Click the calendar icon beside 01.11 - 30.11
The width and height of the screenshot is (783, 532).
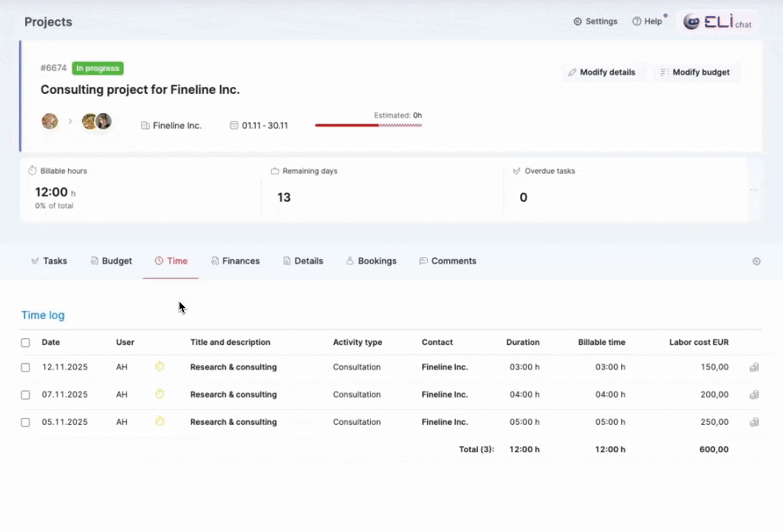pyautogui.click(x=234, y=126)
